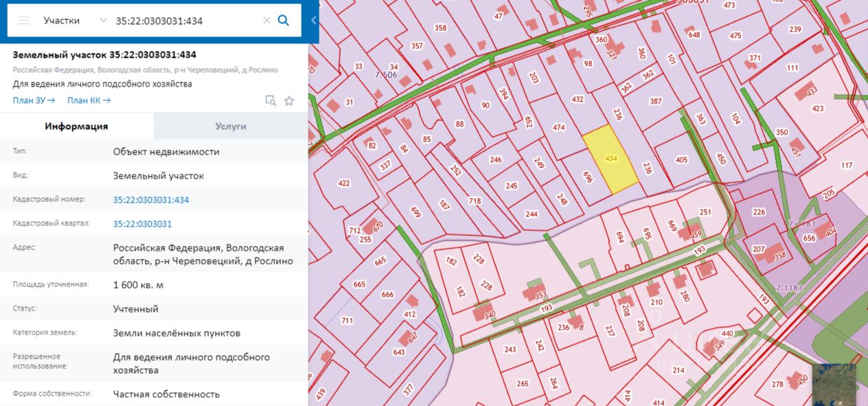The height and width of the screenshot is (406, 868).
Task: Select parcel 711 on the map
Action: [347, 321]
